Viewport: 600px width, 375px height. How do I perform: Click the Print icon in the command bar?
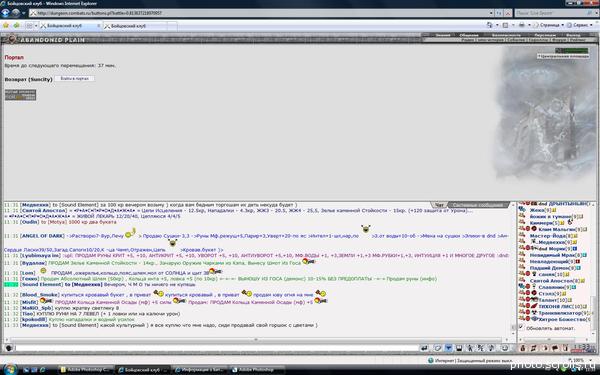tap(522, 25)
